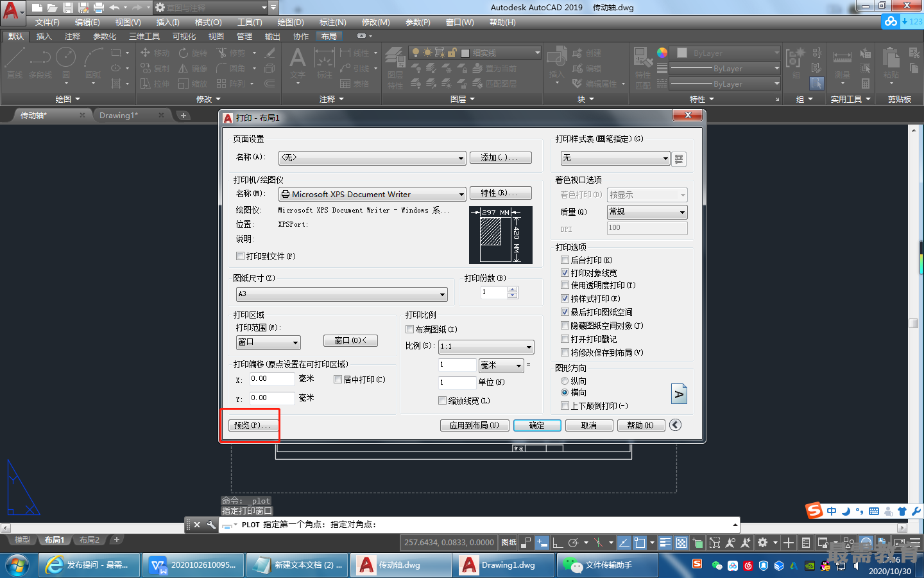
Task: Open the millimeter units dropdown
Action: (x=501, y=365)
